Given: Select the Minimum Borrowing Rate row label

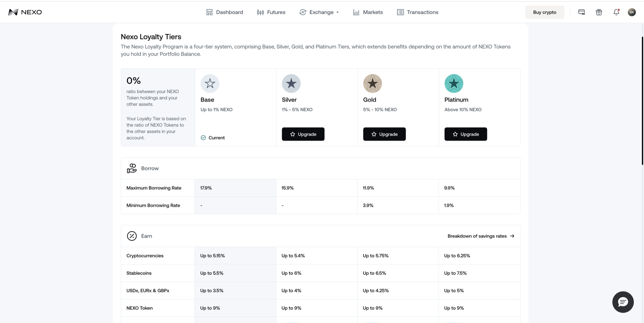Looking at the screenshot, I should [x=153, y=205].
